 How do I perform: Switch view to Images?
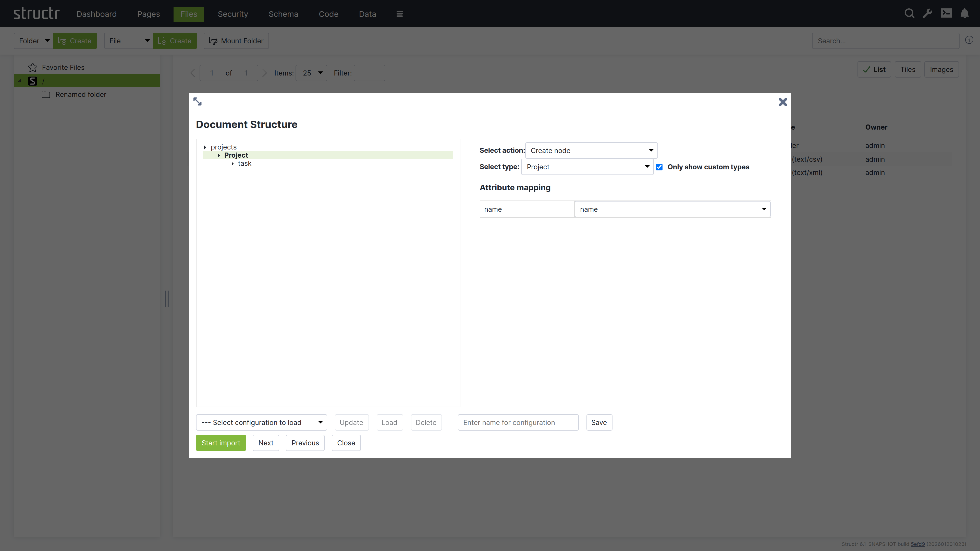941,69
